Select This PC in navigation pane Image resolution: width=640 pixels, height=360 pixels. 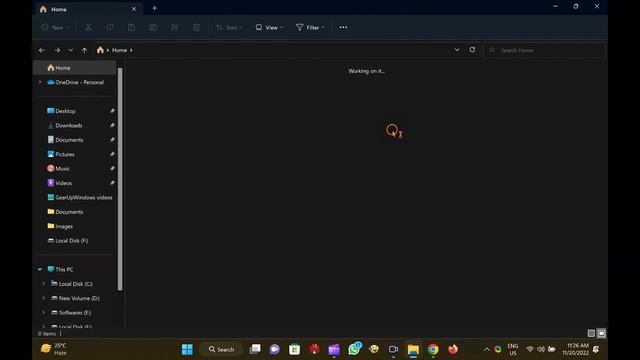coord(64,269)
